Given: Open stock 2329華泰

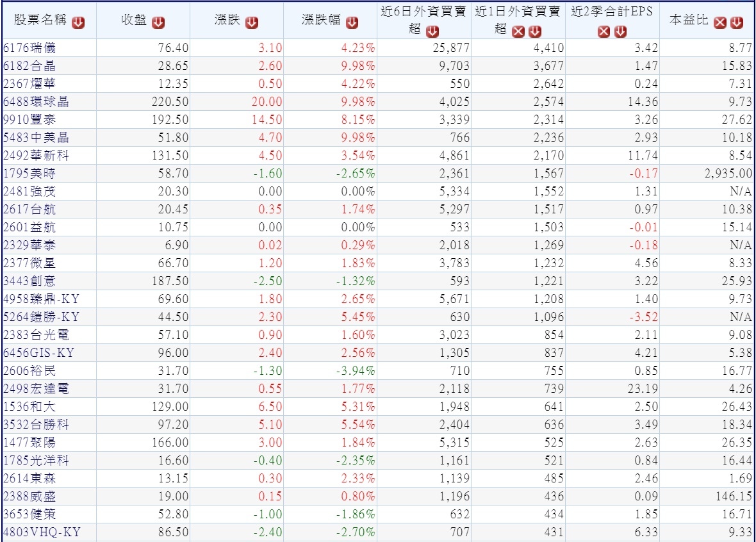Looking at the screenshot, I should click(x=29, y=245).
